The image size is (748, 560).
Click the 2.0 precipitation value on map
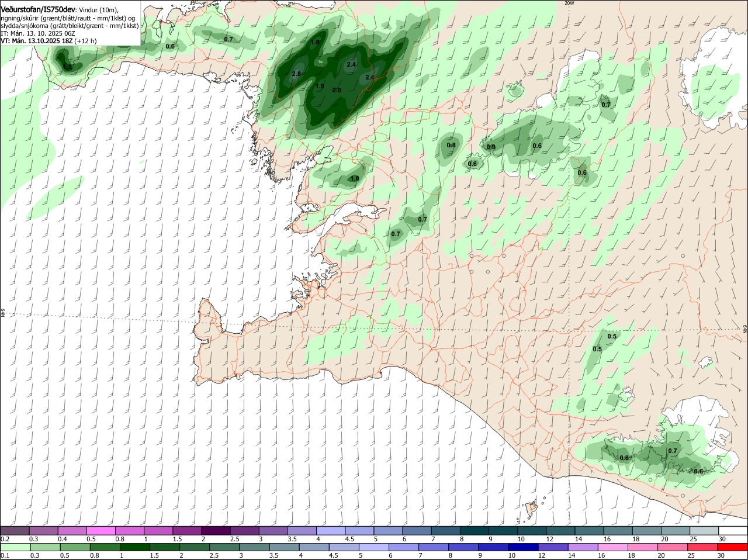pyautogui.click(x=337, y=90)
